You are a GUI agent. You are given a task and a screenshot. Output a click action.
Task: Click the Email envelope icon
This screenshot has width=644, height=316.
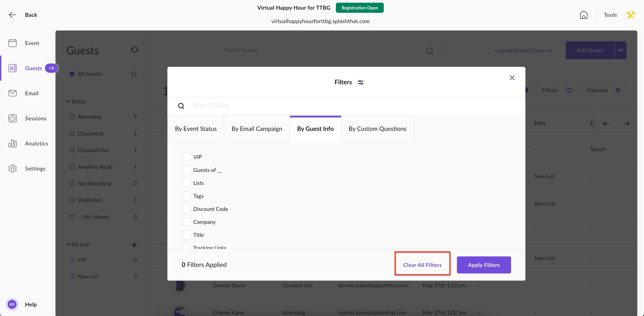[13, 93]
